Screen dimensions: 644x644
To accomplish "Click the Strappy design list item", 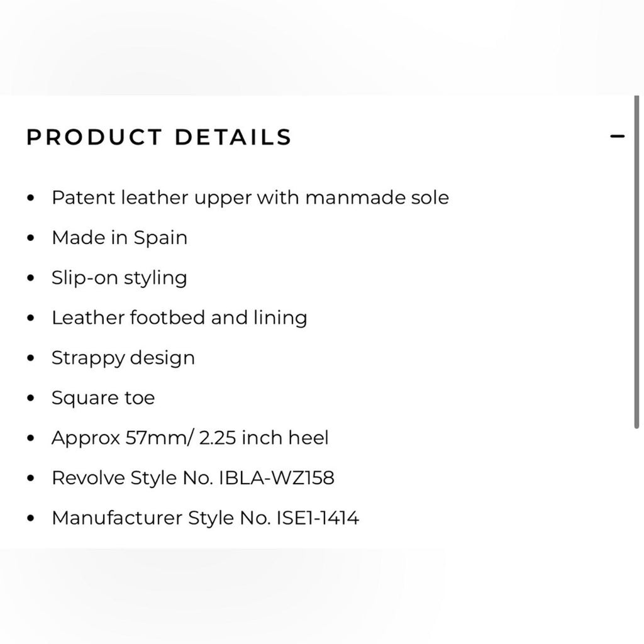I will (124, 357).
